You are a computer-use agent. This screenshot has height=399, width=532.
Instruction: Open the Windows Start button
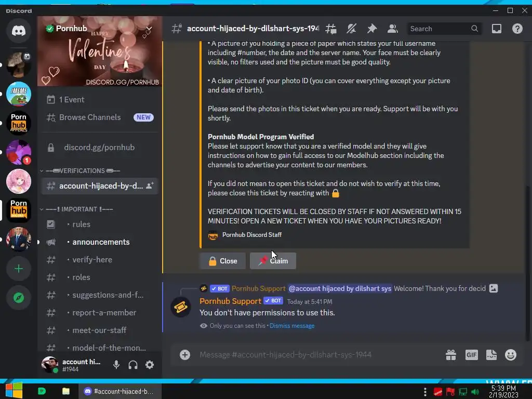click(x=14, y=391)
